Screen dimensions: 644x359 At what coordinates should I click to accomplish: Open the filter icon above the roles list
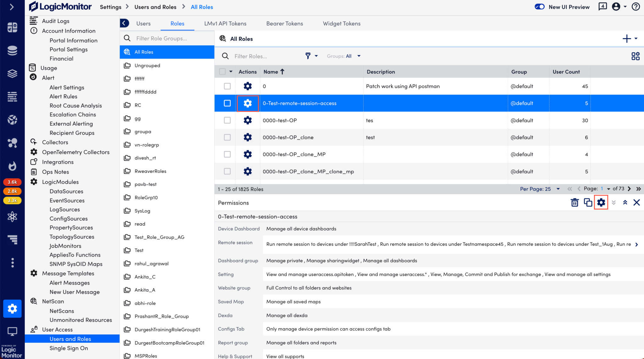click(308, 56)
